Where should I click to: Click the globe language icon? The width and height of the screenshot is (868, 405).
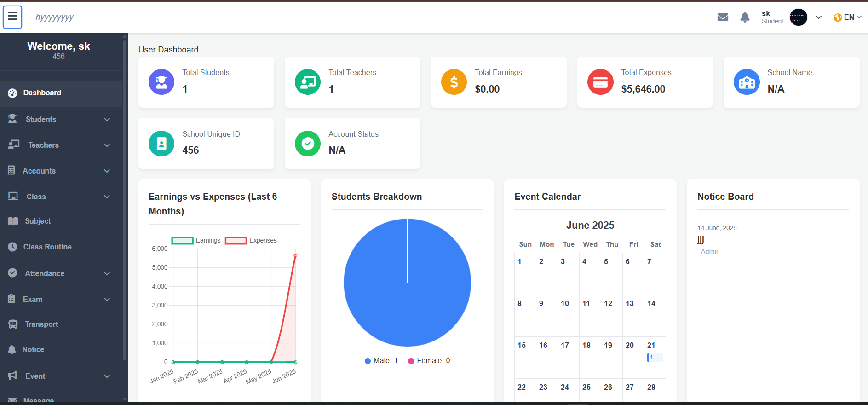[838, 17]
